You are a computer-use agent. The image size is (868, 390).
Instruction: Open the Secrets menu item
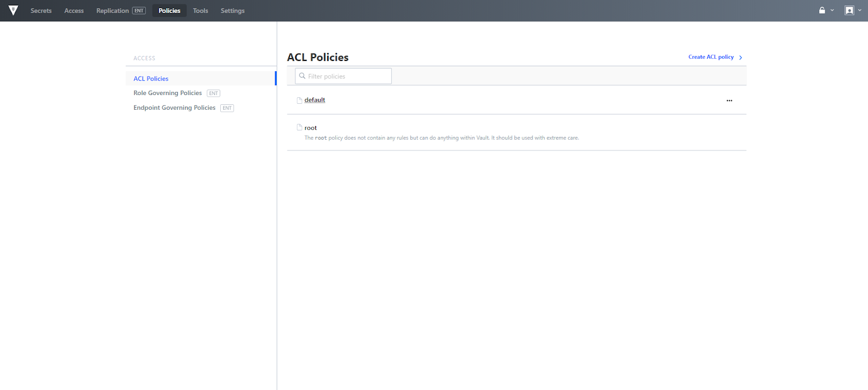[x=41, y=11]
